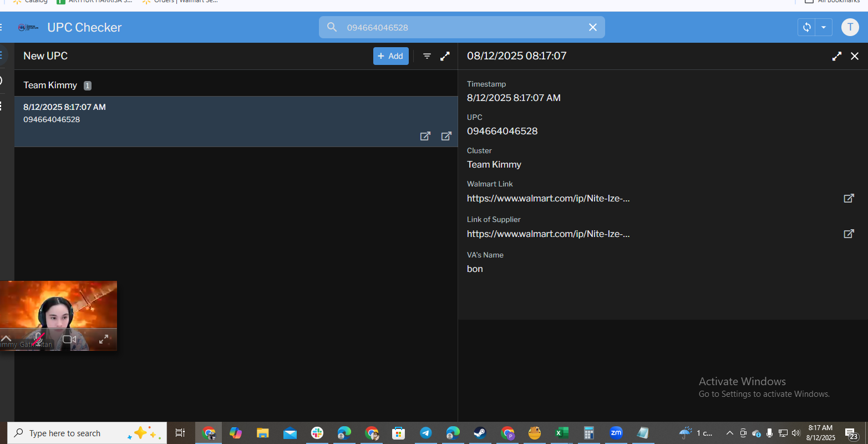
Task: Open the filter options icon
Action: tap(427, 56)
